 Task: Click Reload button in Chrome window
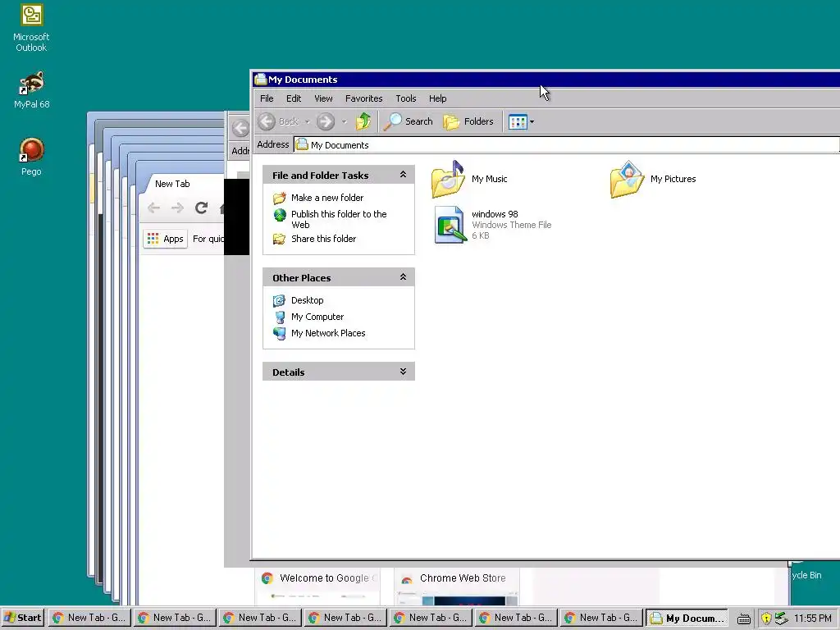click(202, 208)
